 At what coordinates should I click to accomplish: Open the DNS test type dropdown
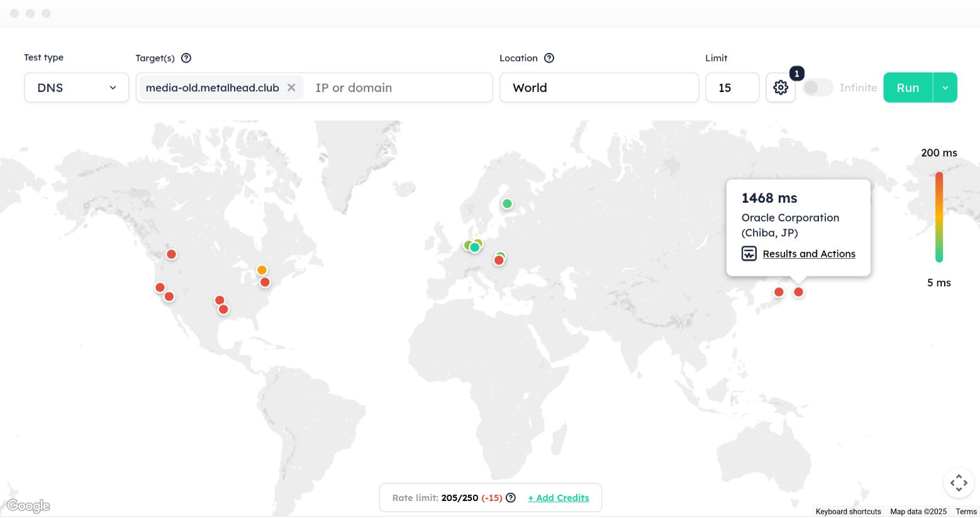click(x=76, y=87)
